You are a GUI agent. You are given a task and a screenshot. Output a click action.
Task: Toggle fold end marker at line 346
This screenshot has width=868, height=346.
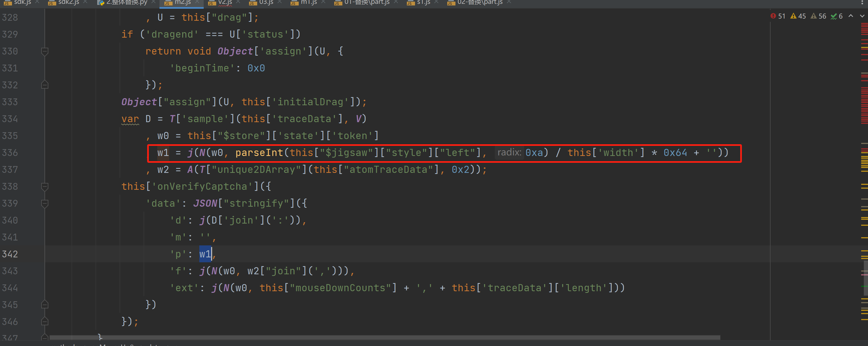(45, 321)
